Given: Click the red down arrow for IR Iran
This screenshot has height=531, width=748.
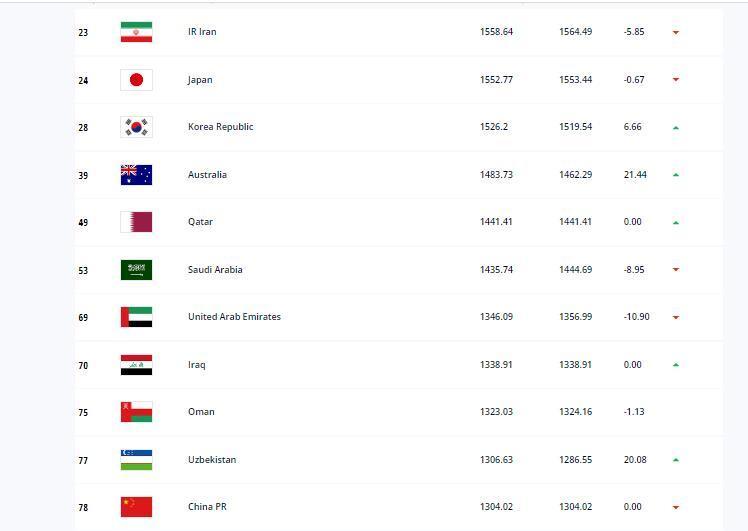Looking at the screenshot, I should point(676,32).
